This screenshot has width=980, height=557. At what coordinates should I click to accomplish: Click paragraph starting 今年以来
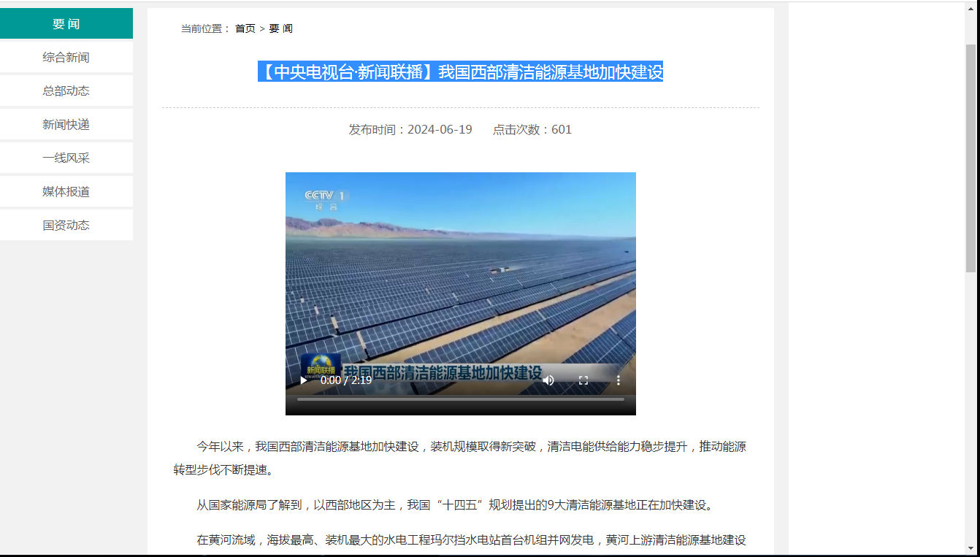[460, 458]
